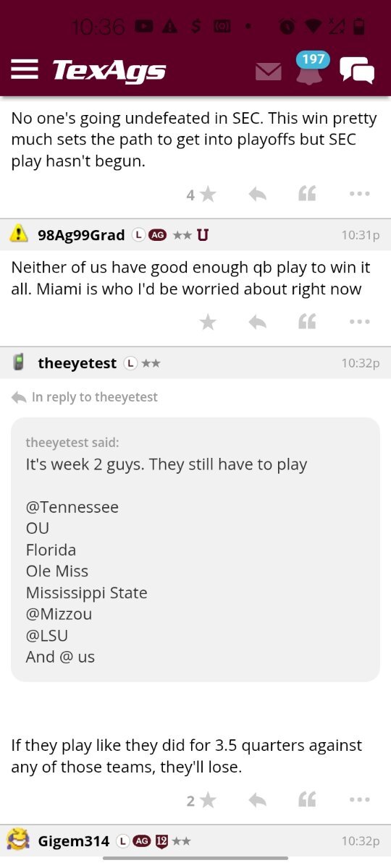Open Gigem314's user profile
The width and height of the screenshot is (391, 868).
click(73, 841)
